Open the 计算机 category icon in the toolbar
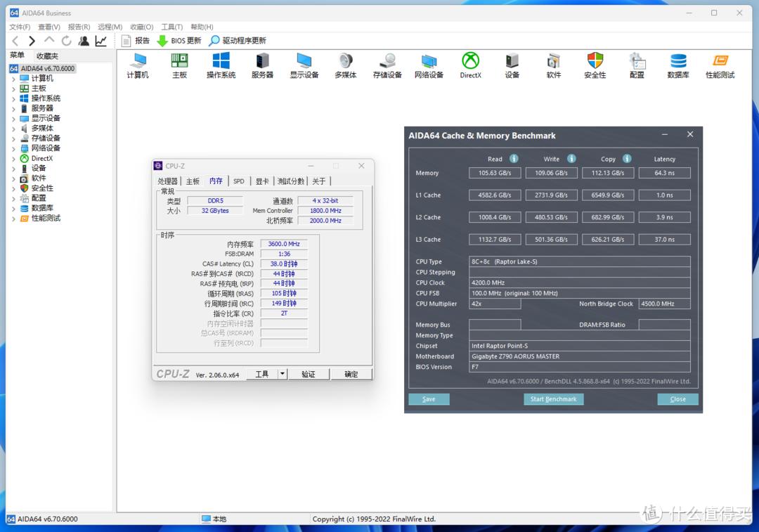 click(x=137, y=67)
